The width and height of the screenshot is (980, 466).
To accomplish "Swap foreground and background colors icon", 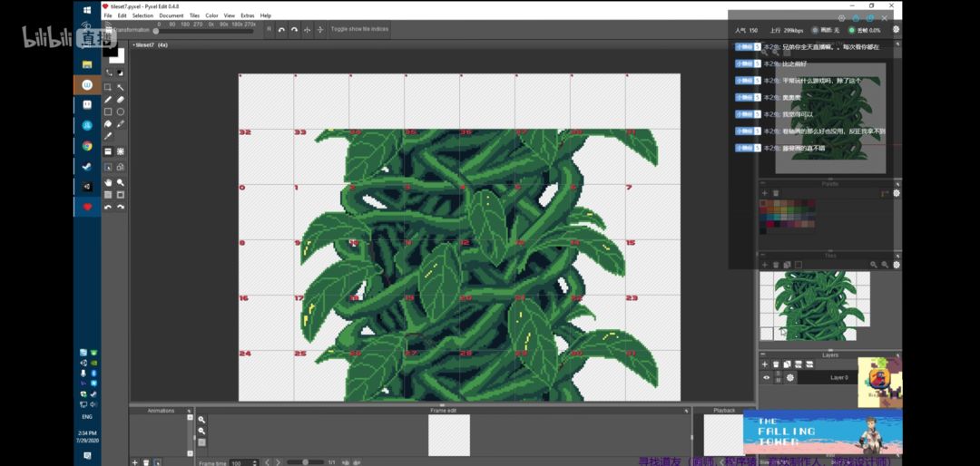I will pyautogui.click(x=109, y=73).
